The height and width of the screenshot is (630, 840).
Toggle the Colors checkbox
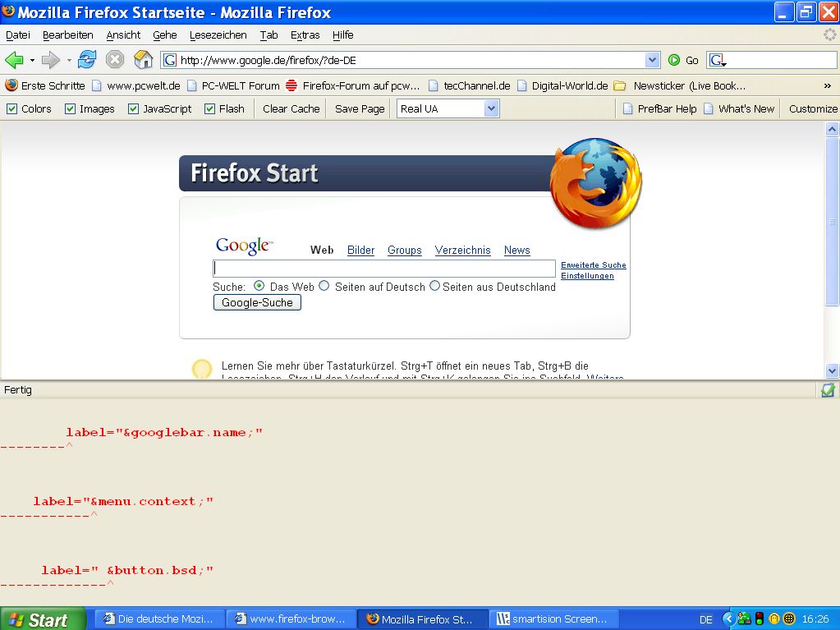[11, 108]
